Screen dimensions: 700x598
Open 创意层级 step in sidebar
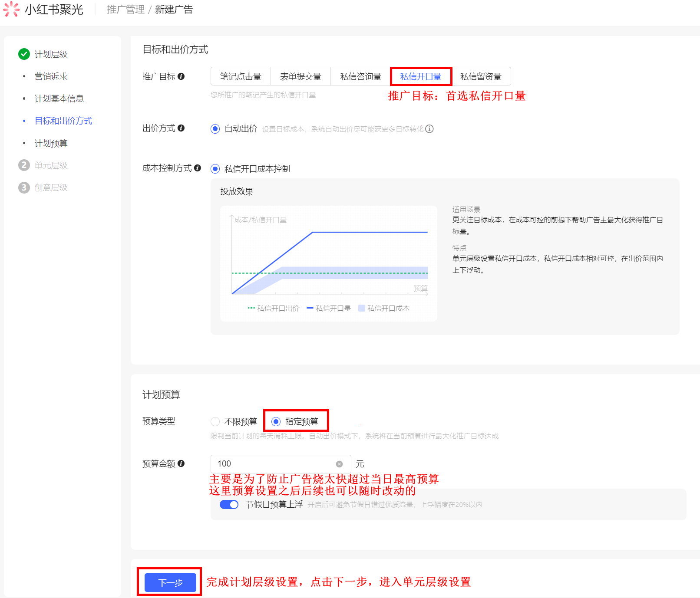click(51, 187)
